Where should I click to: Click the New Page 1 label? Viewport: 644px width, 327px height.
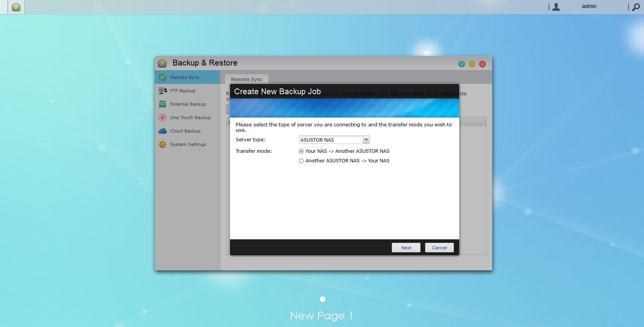tap(321, 316)
